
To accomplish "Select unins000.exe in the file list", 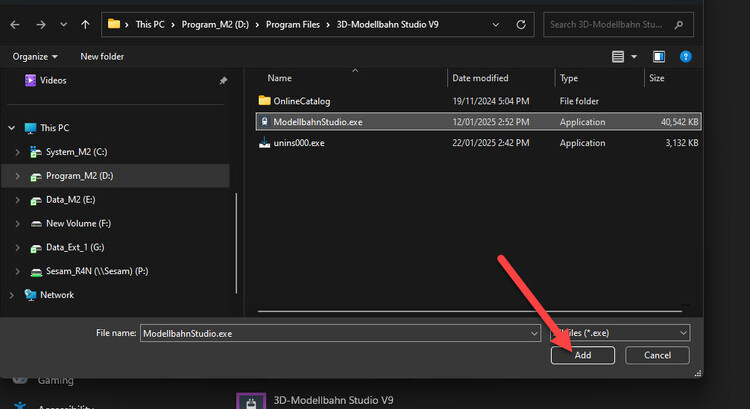I will click(x=299, y=143).
